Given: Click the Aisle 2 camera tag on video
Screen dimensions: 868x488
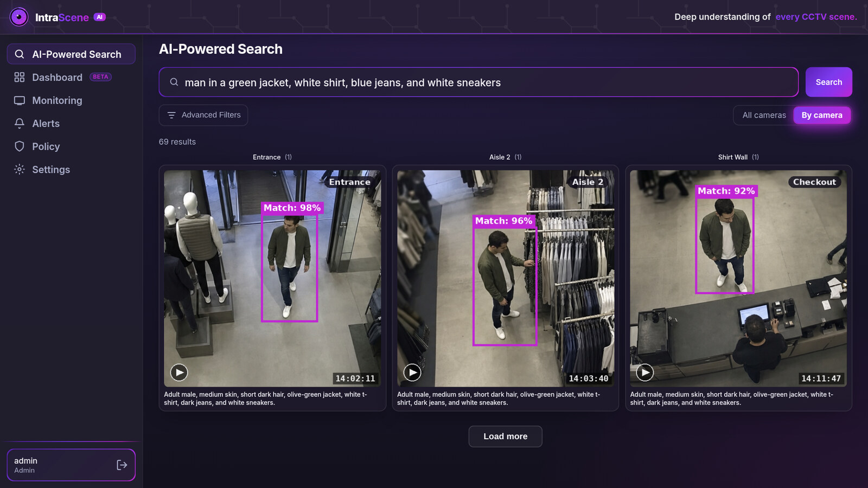Looking at the screenshot, I should [588, 182].
